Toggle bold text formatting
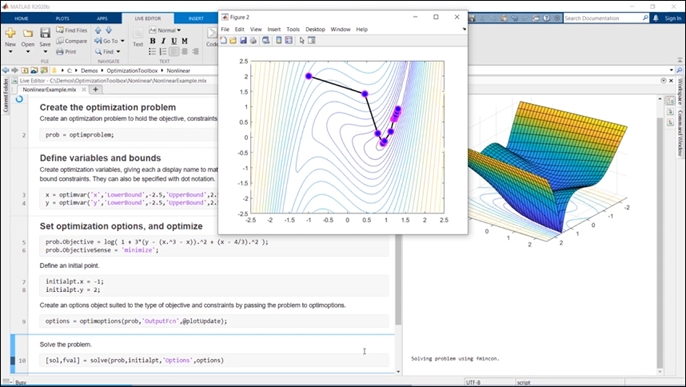686x387 pixels. pyautogui.click(x=152, y=41)
